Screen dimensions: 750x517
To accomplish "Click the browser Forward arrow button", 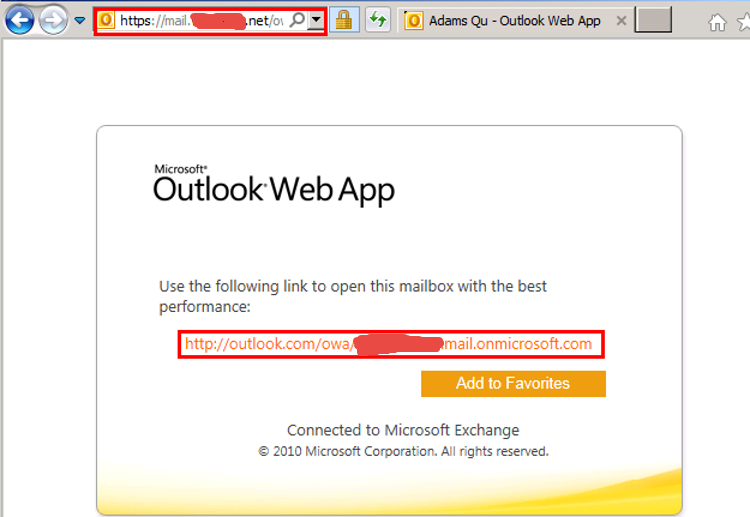I will coord(54,19).
